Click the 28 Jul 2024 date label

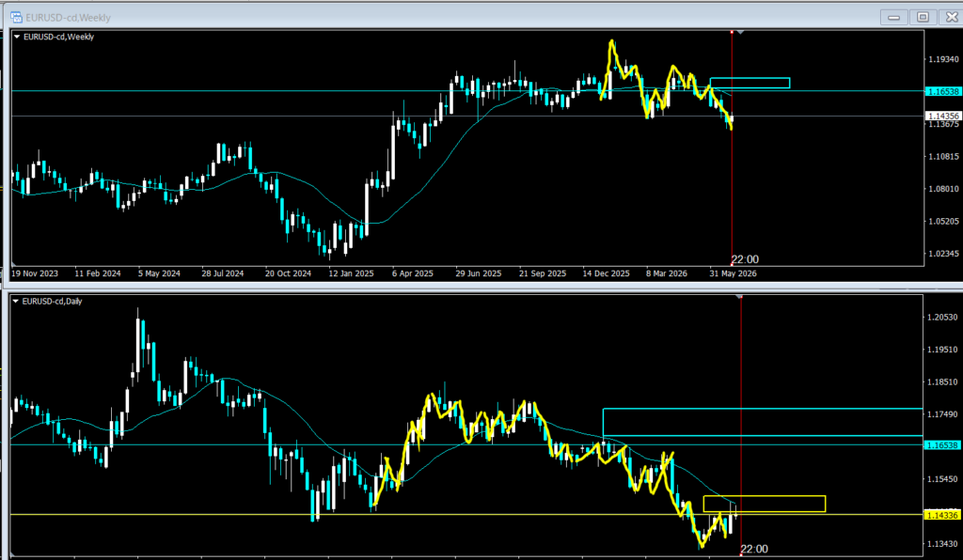coord(223,273)
